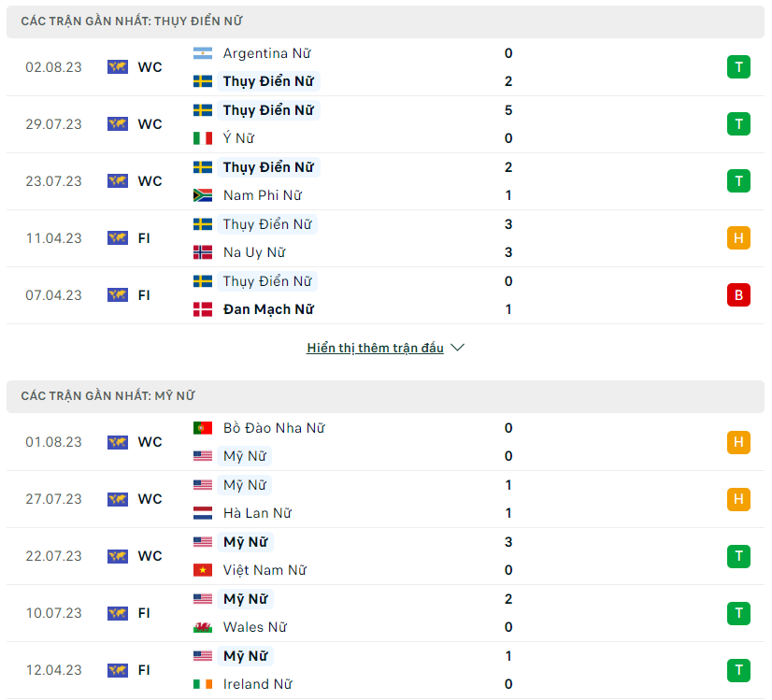The height and width of the screenshot is (700, 772).
Task: Click the orange H badge for 01.08.23
Action: click(x=738, y=442)
